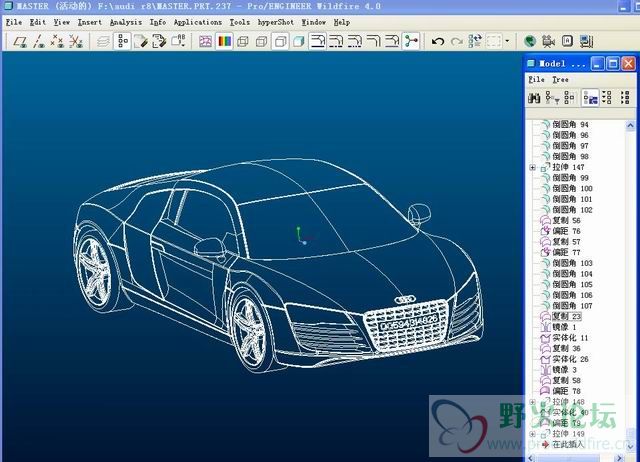Open the Insert menu

tap(90, 22)
